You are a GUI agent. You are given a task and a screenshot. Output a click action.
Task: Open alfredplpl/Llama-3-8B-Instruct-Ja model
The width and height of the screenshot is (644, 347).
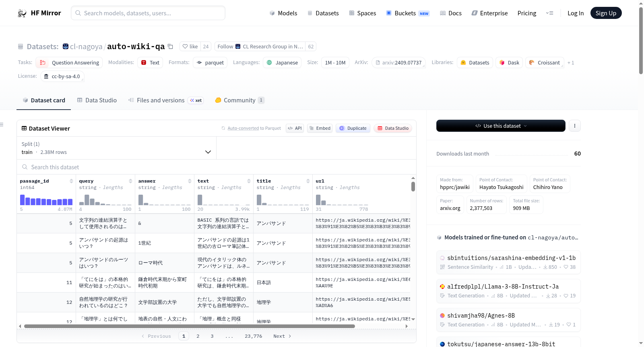(x=508, y=291)
